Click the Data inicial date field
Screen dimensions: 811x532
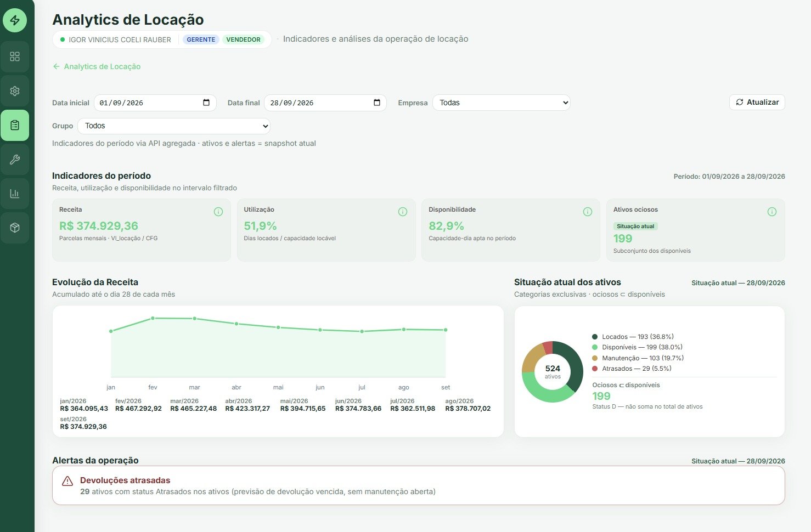[x=155, y=103]
